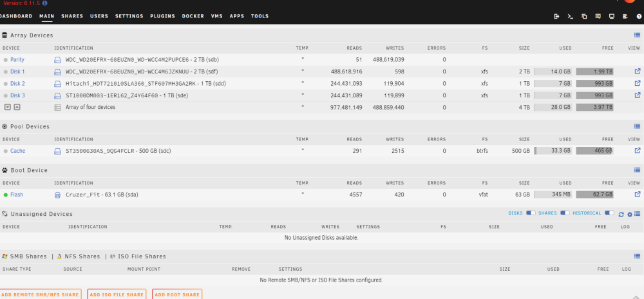Select the MAIN tab

47,16
